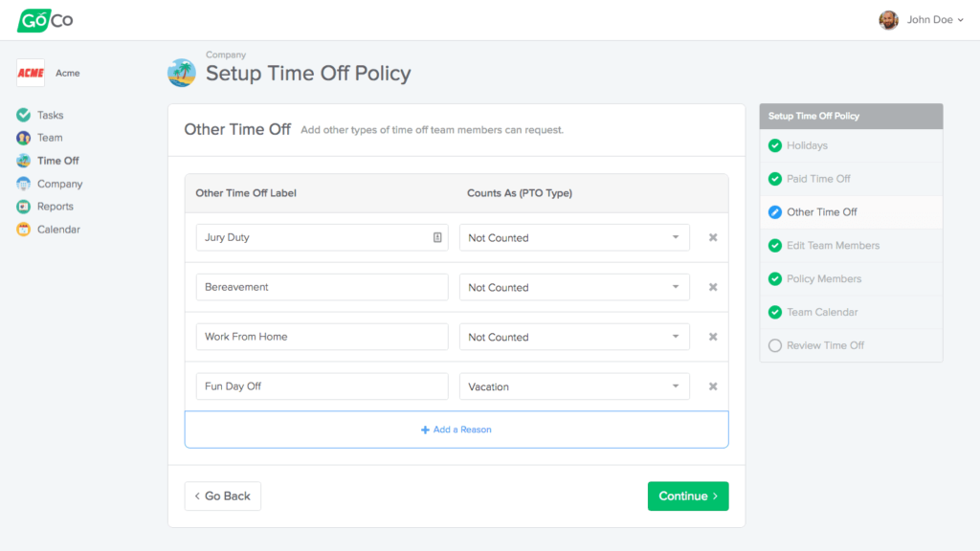Change the Vacation dropdown for Fun Day Off
Image resolution: width=980 pixels, height=551 pixels.
click(574, 386)
